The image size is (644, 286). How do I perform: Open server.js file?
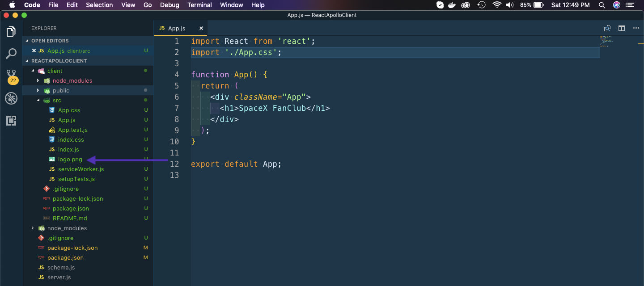click(x=59, y=277)
